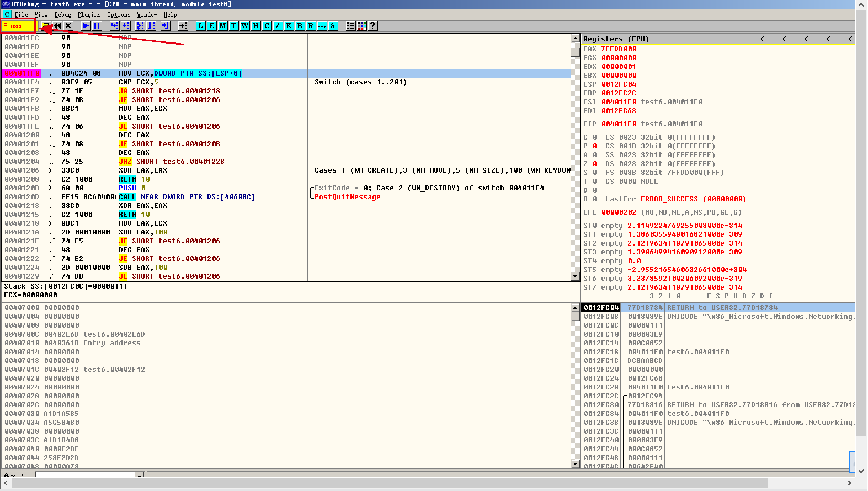Toggle direction flag D value
The height and width of the screenshot is (491, 868).
tap(595, 190)
